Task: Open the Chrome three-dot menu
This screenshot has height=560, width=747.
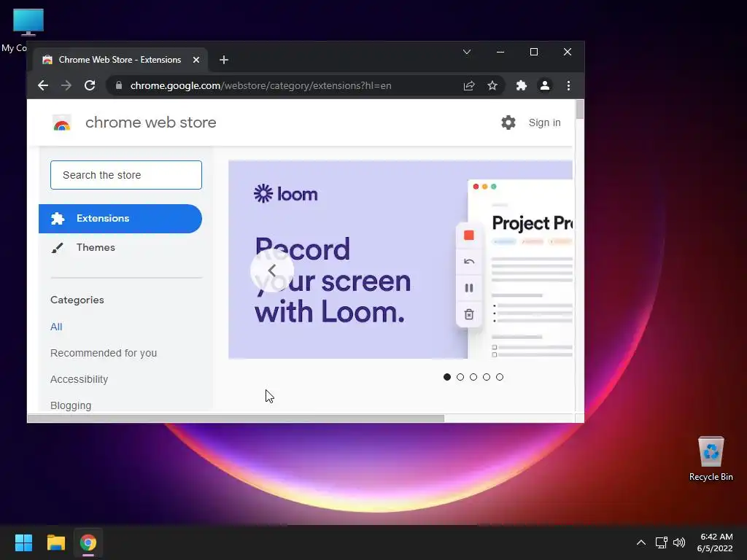Action: click(568, 86)
